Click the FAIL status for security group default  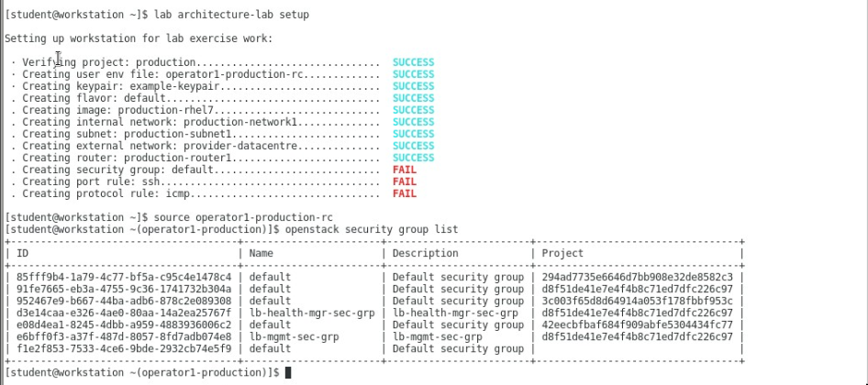[405, 170]
